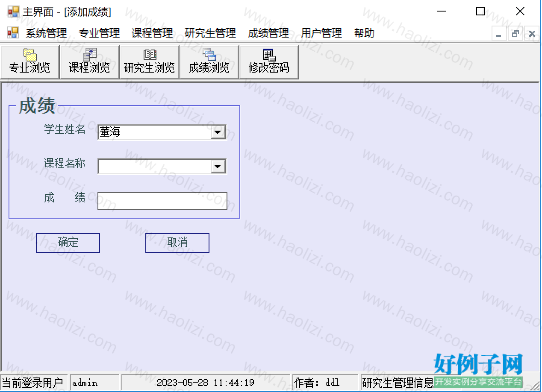Click the MDI child icon beside 系统管理
Viewport: 542px width, 392px height.
(13, 32)
